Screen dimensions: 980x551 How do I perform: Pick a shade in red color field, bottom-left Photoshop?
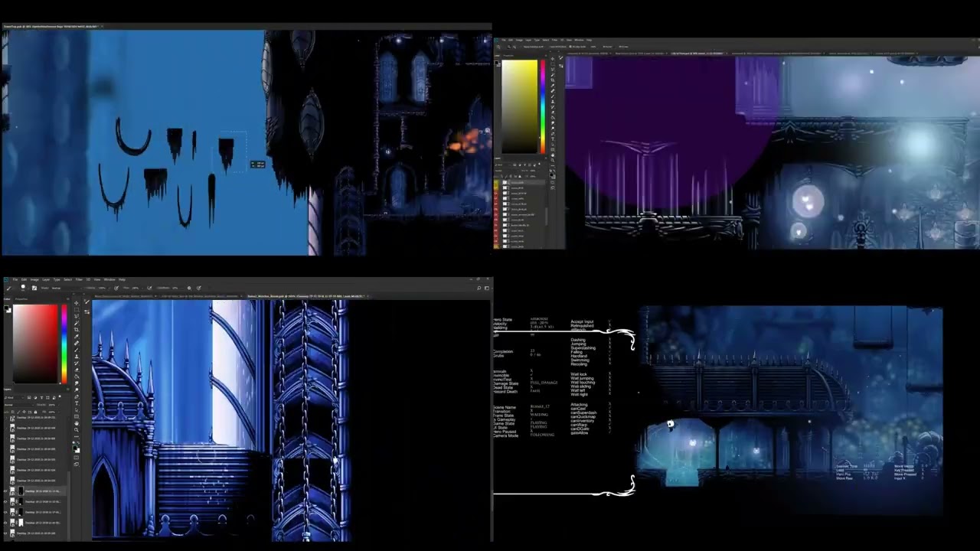coord(35,344)
